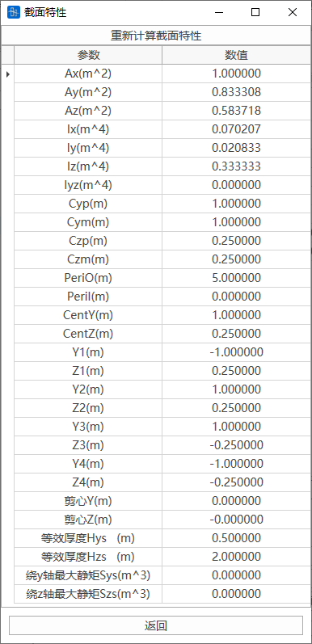The image size is (312, 644).
Task: Select the PeriO(m) value 5.000000
Action: point(236,278)
